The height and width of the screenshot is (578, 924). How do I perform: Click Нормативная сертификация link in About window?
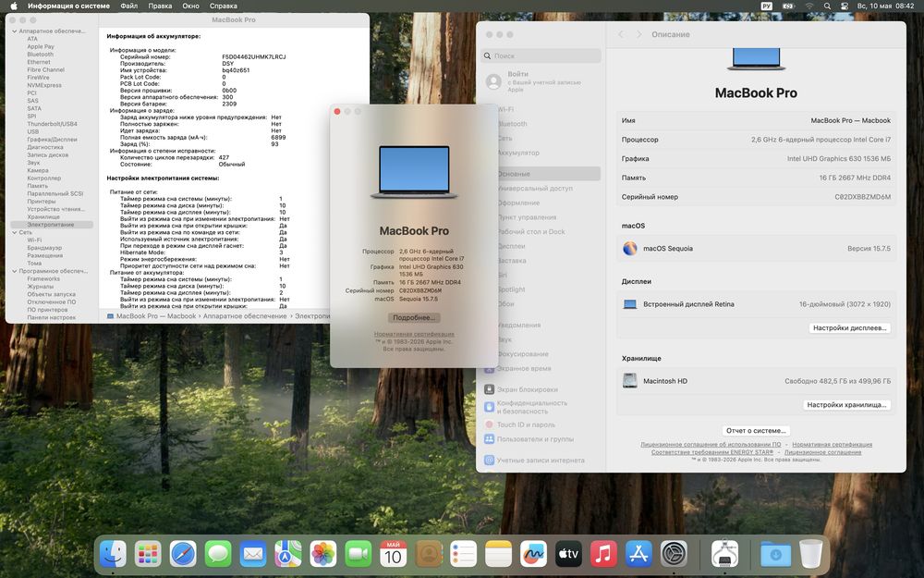coord(414,334)
